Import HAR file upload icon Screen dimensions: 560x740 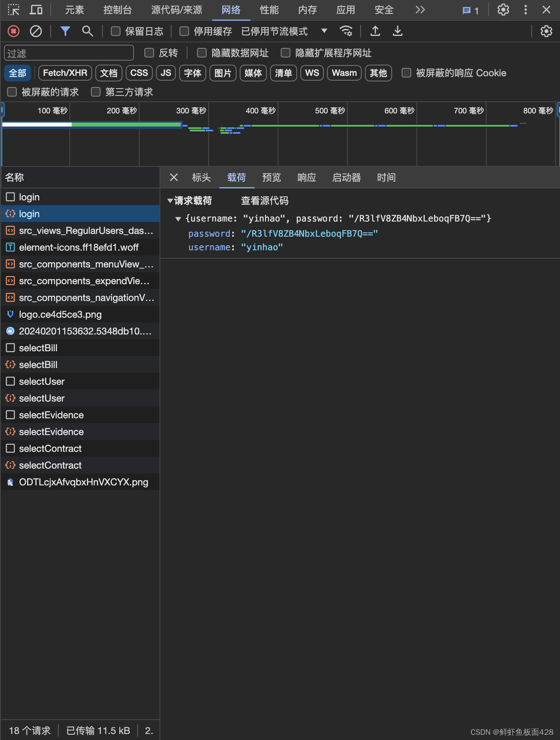(375, 31)
